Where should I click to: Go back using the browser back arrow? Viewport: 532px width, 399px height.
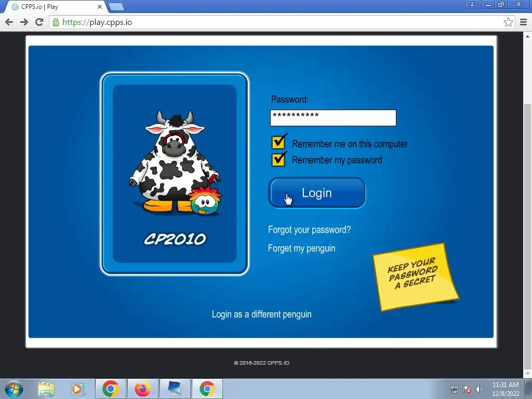coord(9,22)
